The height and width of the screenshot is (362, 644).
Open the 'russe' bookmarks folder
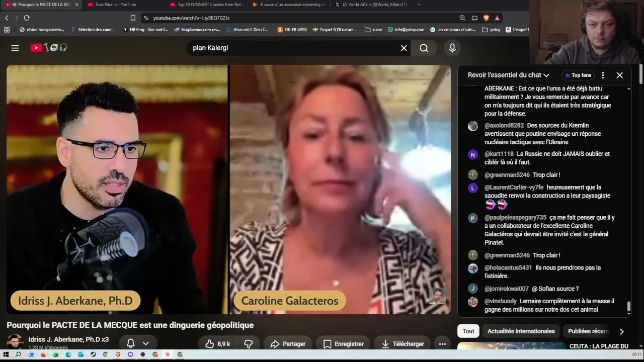coord(373,30)
